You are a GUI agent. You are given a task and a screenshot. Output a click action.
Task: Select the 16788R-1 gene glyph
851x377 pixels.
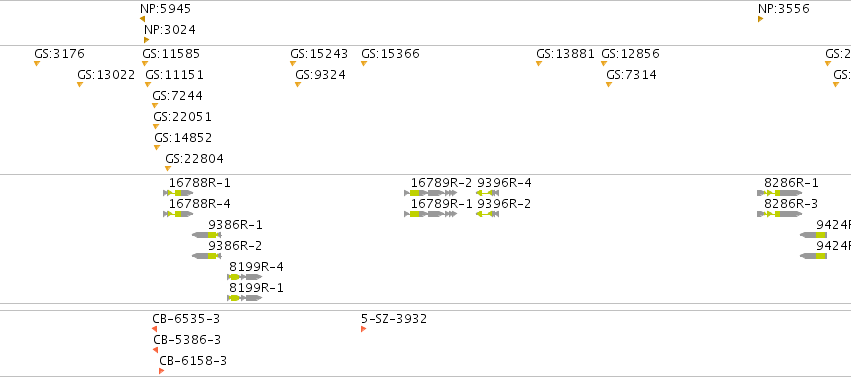(x=178, y=193)
